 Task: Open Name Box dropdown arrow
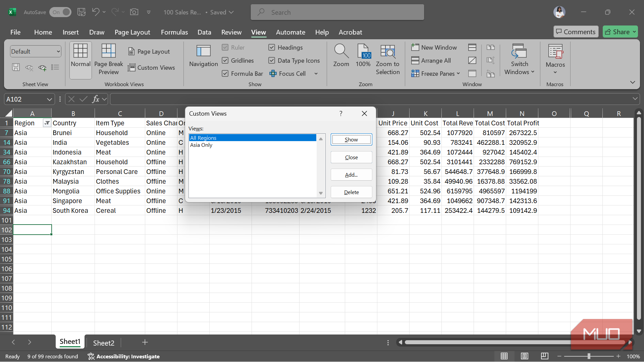click(49, 100)
